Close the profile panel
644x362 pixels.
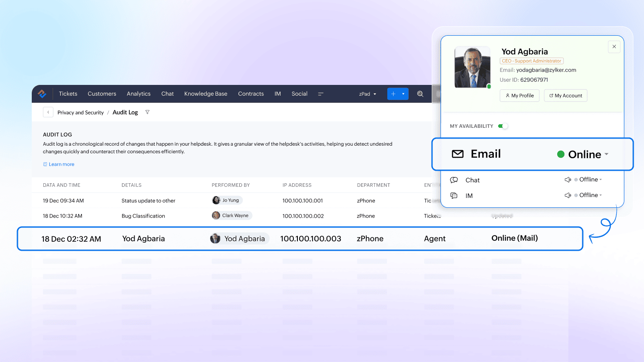pyautogui.click(x=614, y=47)
